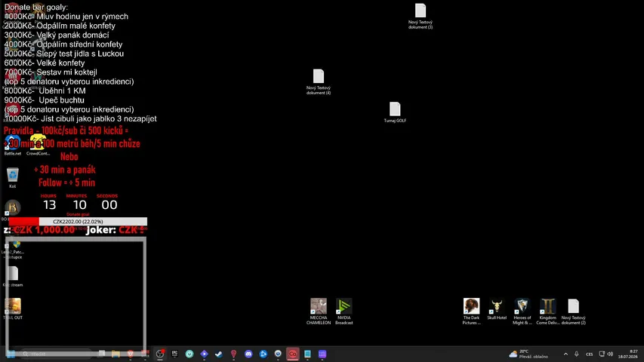Launch Heroes of Might & Magic shortcut
The image size is (644, 362).
(522, 311)
